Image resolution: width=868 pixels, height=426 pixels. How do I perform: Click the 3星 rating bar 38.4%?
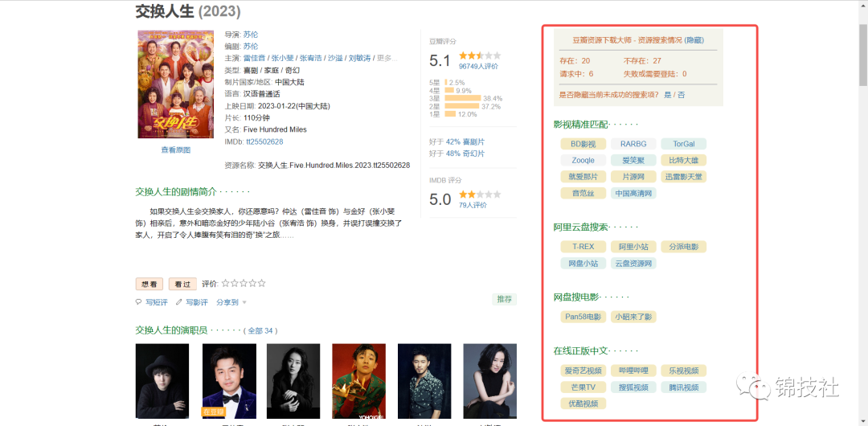tap(463, 98)
